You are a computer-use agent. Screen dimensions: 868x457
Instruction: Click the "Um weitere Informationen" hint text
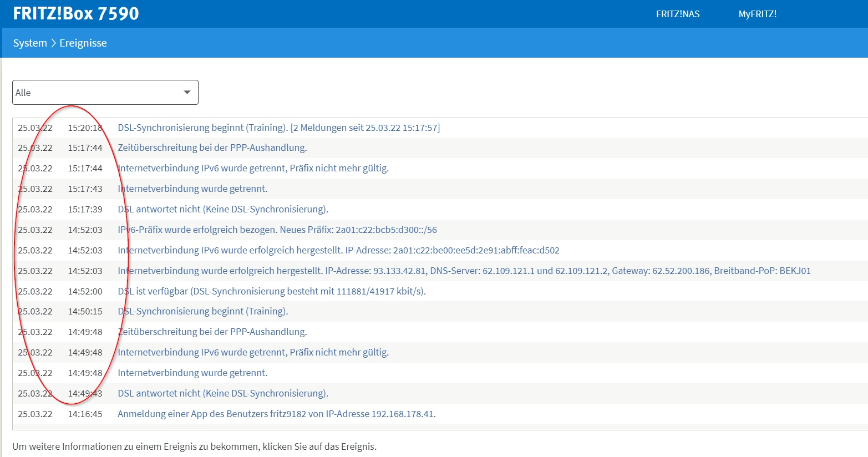pos(195,446)
